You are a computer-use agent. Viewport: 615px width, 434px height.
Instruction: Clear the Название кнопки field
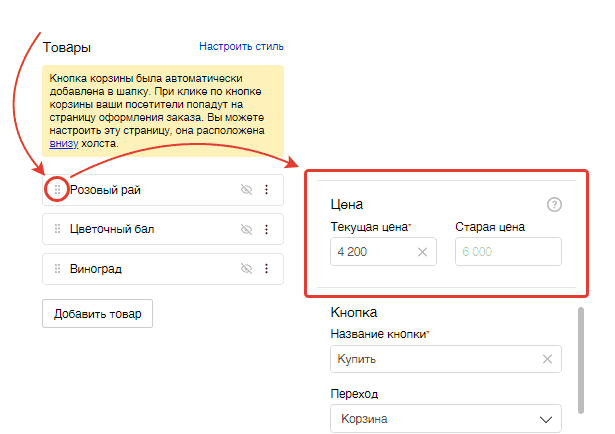(547, 359)
